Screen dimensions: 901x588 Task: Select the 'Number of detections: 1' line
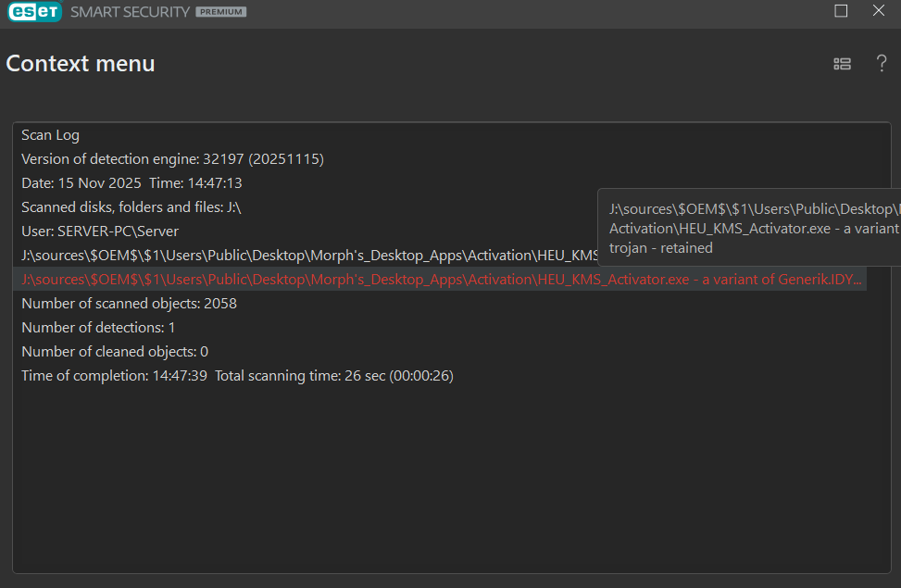[98, 328]
